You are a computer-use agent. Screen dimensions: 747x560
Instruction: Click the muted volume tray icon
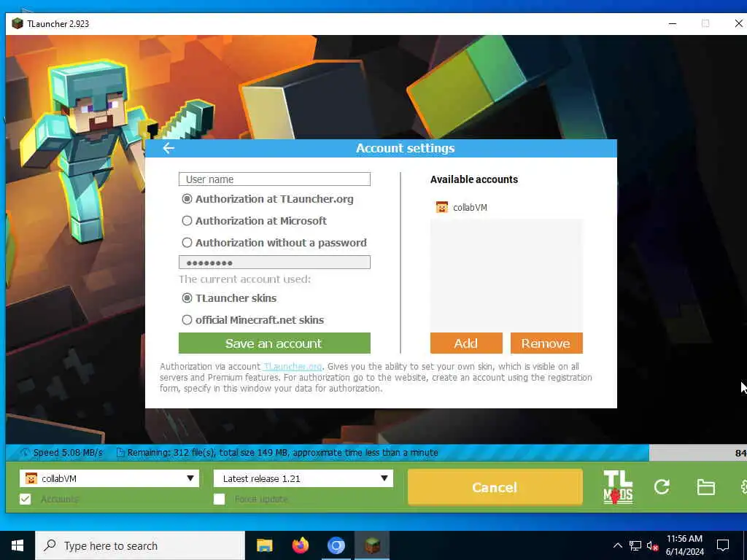653,545
